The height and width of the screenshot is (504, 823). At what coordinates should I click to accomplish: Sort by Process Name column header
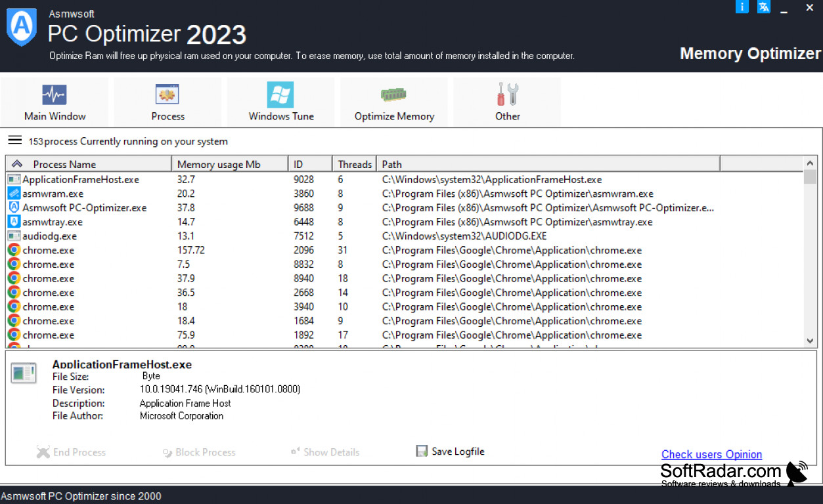tap(89, 164)
